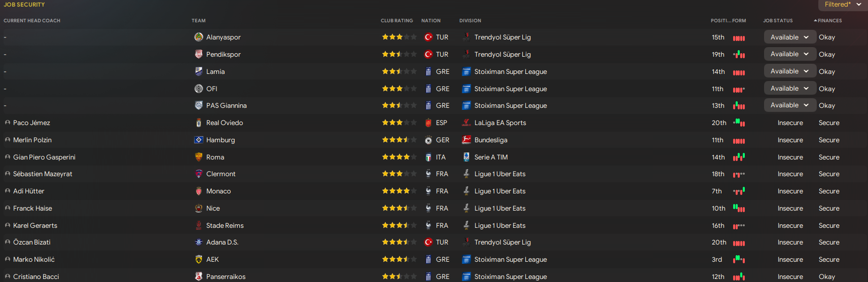Sort table by Division column header

(470, 21)
